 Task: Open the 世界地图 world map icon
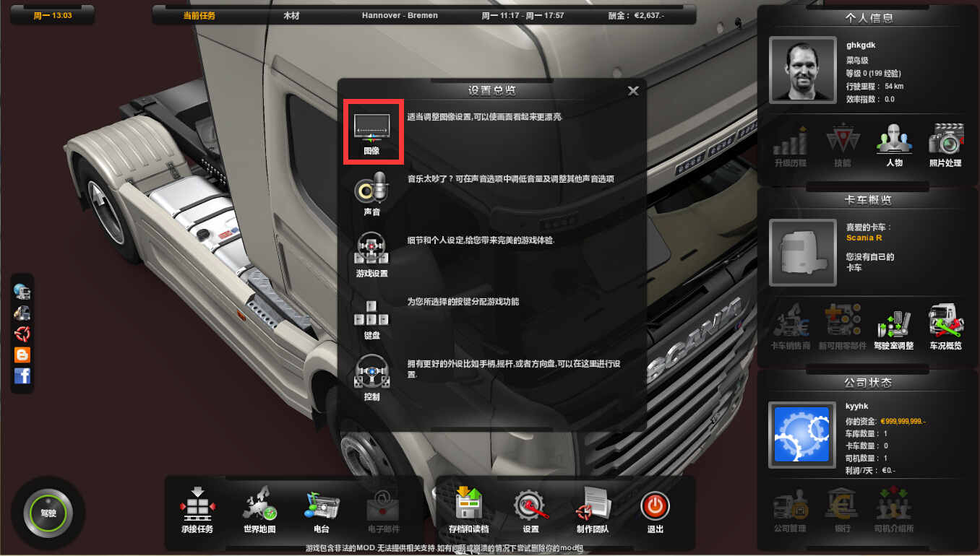point(259,509)
